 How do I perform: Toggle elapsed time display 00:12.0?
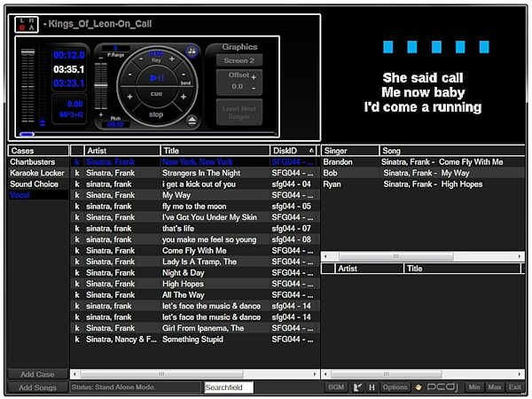pos(69,55)
